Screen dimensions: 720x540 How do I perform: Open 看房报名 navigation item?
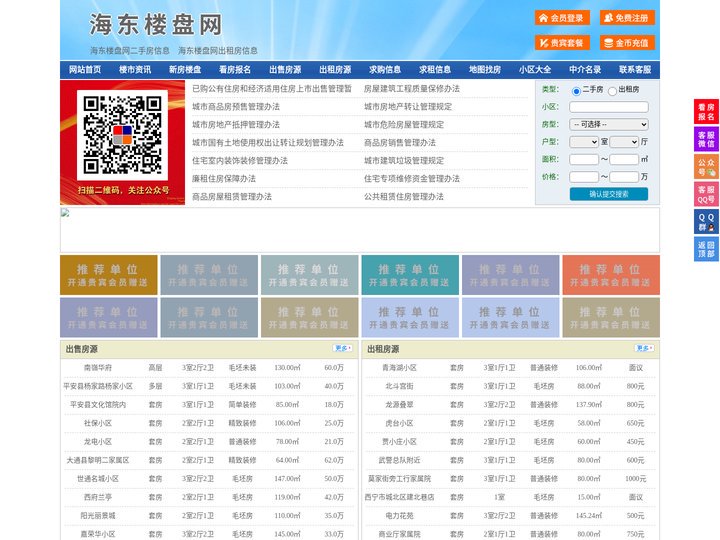click(235, 70)
